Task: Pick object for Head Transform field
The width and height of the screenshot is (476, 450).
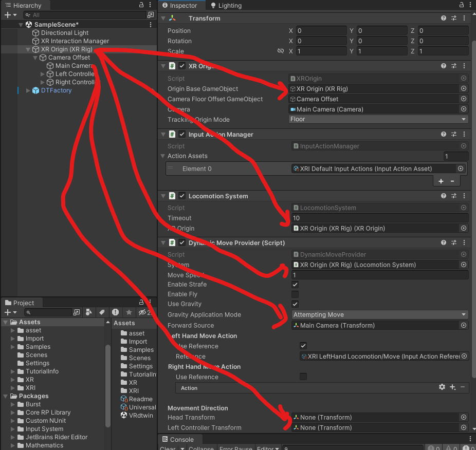Action: point(464,418)
